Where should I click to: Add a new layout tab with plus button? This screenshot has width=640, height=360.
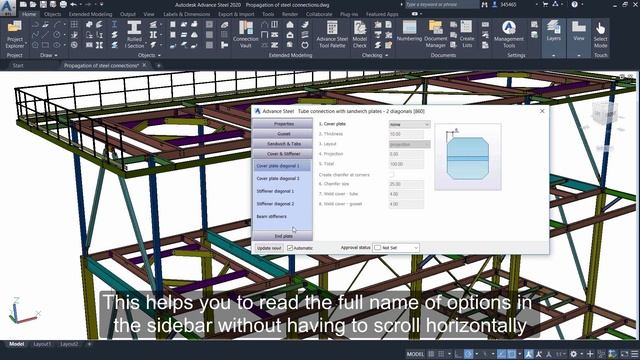click(x=89, y=344)
